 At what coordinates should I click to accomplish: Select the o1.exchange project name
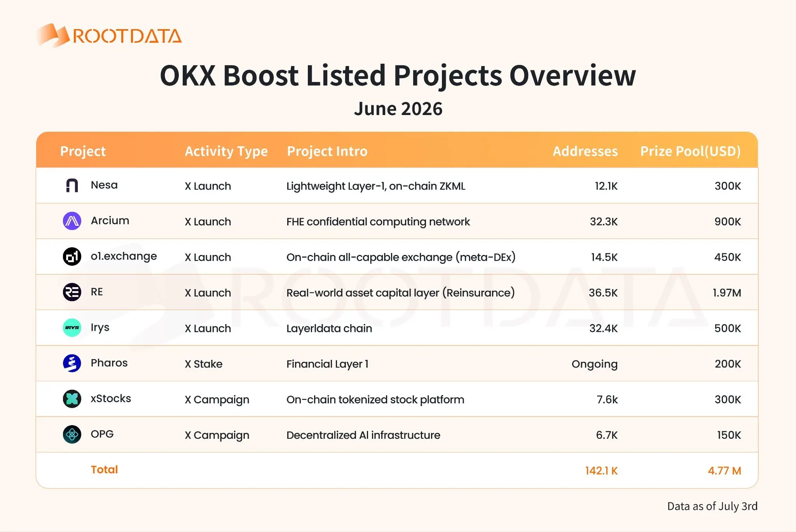(x=124, y=256)
